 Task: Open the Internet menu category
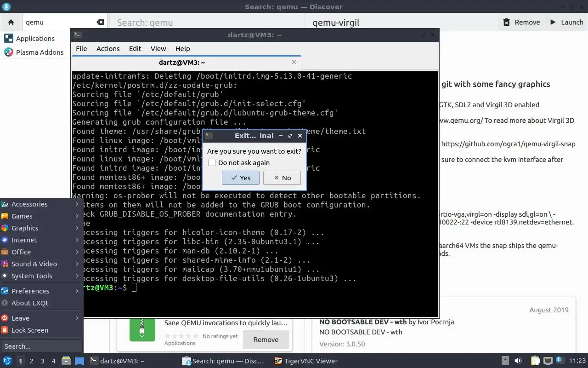point(41,240)
